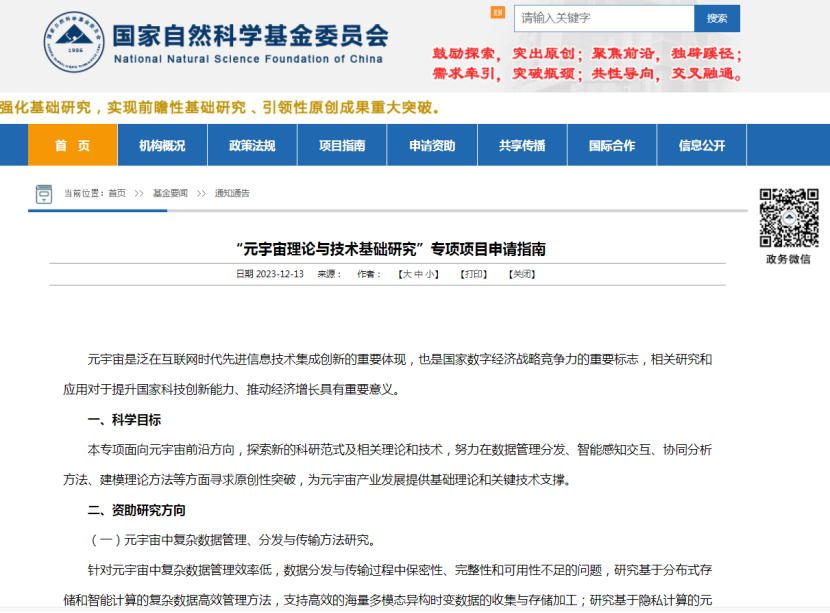Open the 首页 home tab
830x613 pixels.
[72, 145]
